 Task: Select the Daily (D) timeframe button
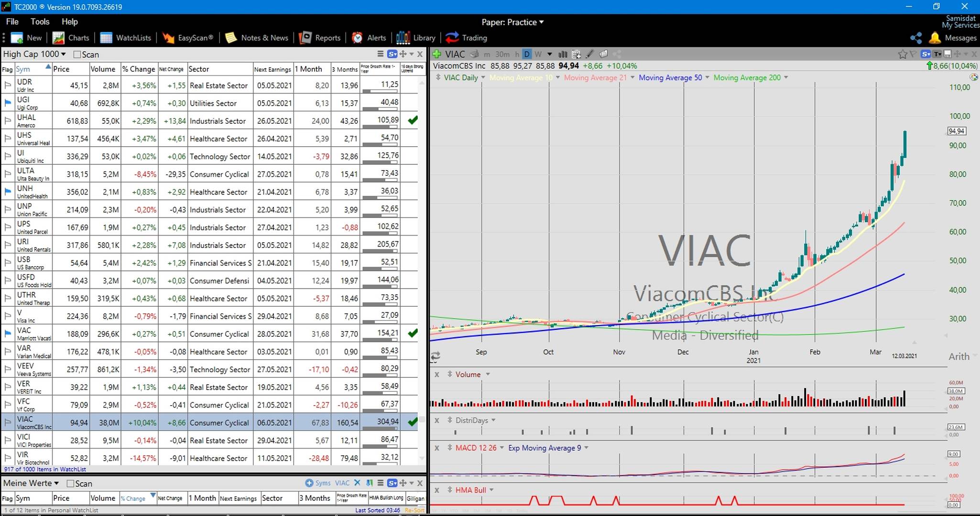pos(526,54)
